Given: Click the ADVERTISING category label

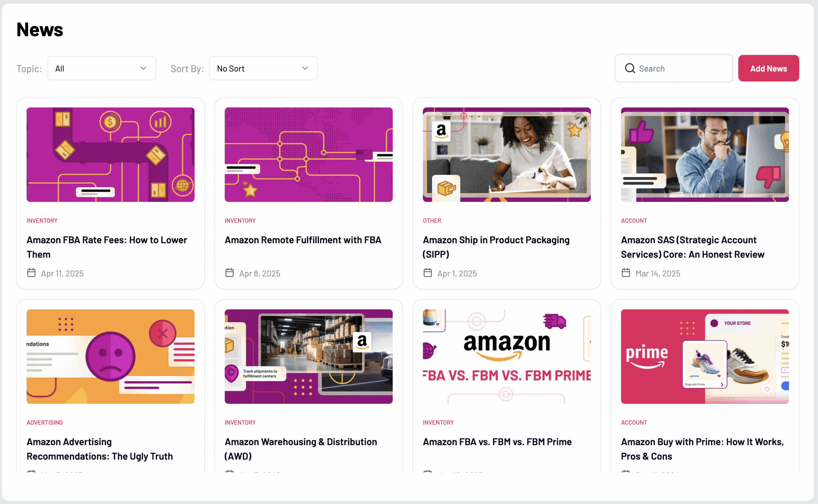Looking at the screenshot, I should coord(45,422).
